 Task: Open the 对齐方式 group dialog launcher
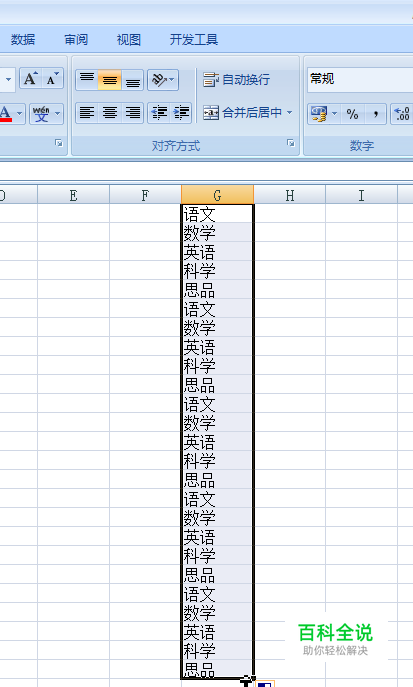(x=291, y=143)
